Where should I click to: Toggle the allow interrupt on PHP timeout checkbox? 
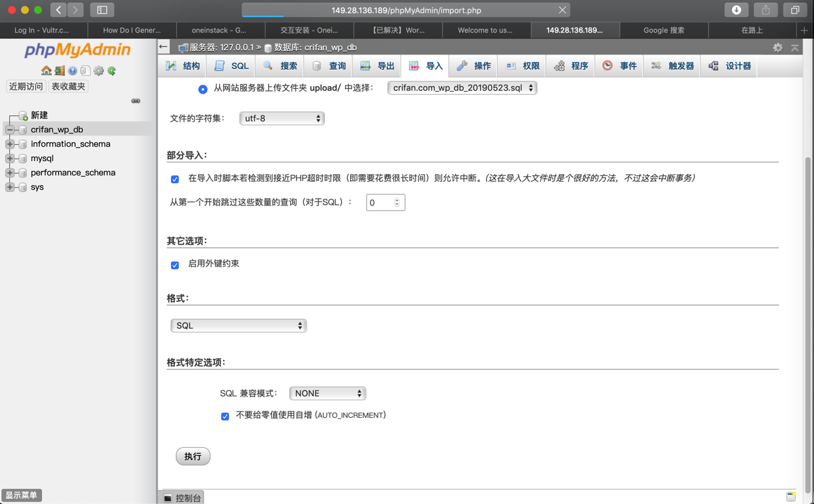point(175,179)
